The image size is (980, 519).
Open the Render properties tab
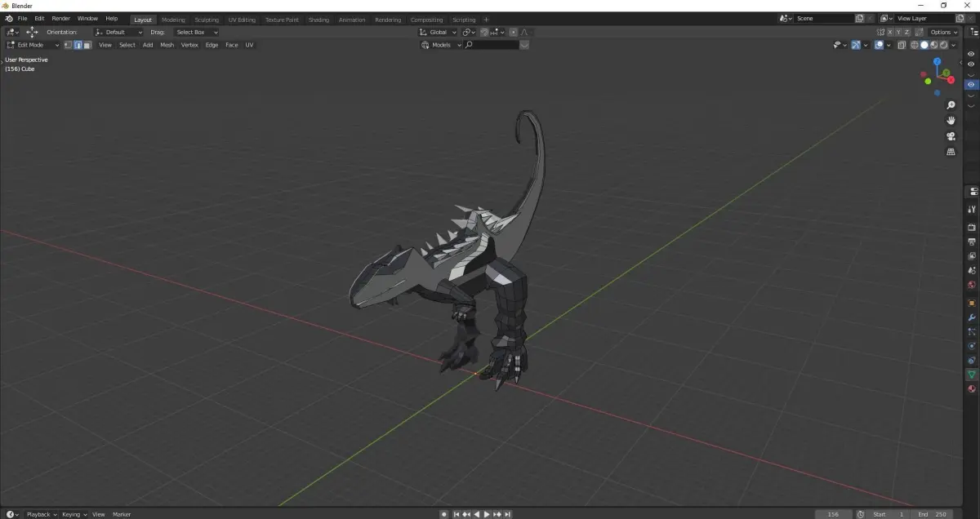click(972, 228)
